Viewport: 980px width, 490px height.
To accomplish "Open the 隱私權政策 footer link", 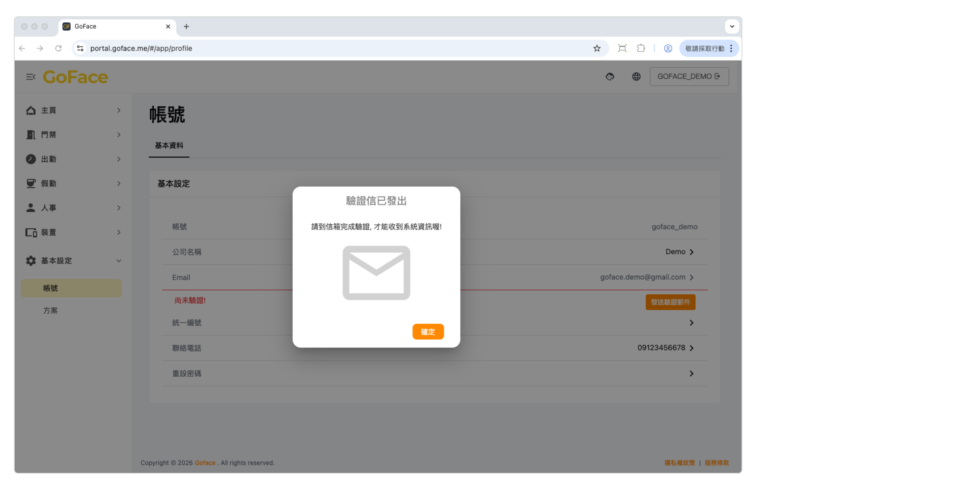I will tap(679, 463).
